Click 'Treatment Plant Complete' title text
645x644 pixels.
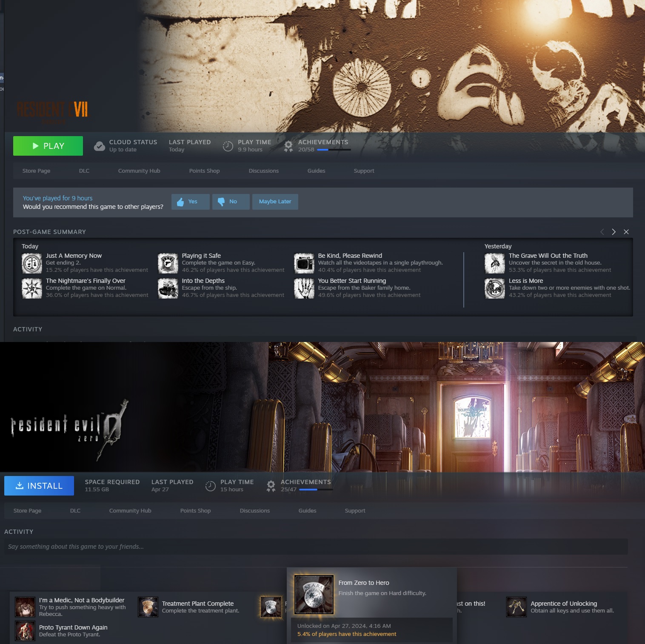pos(198,604)
